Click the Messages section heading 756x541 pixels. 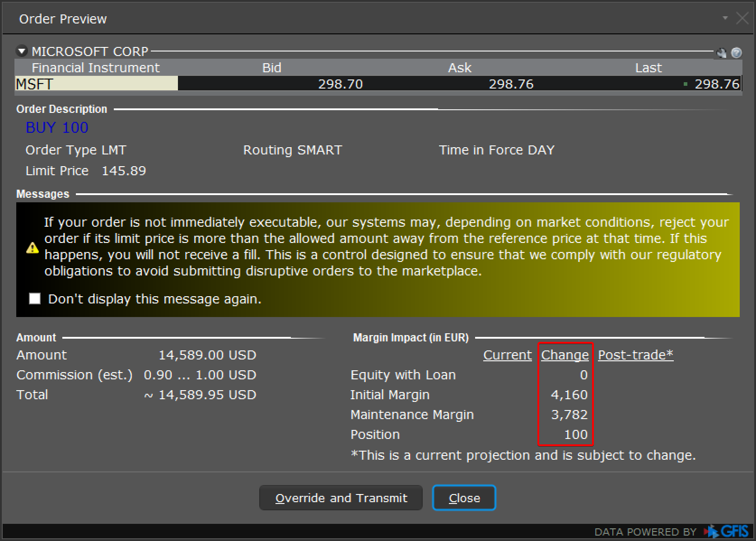coord(42,194)
